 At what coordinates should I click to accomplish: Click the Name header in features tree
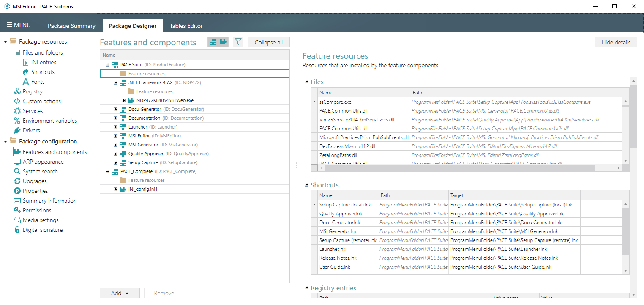189,55
